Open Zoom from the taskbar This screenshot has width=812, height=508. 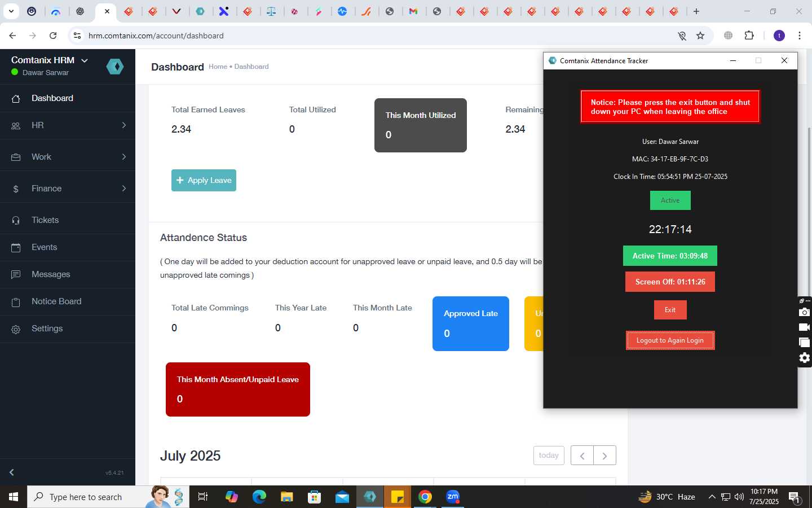point(453,497)
